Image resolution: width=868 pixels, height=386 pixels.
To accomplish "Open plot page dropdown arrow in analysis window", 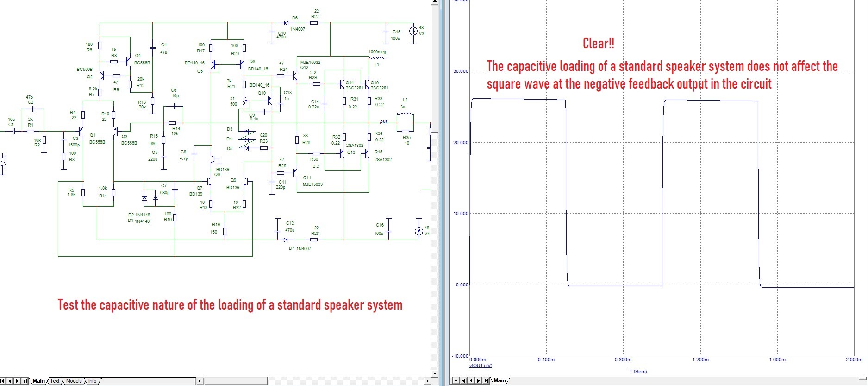I will (456, 381).
